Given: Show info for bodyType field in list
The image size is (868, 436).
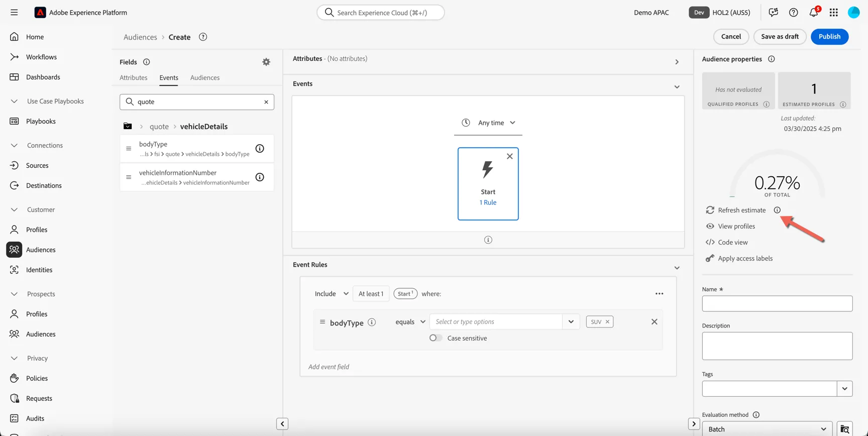Looking at the screenshot, I should tap(260, 149).
